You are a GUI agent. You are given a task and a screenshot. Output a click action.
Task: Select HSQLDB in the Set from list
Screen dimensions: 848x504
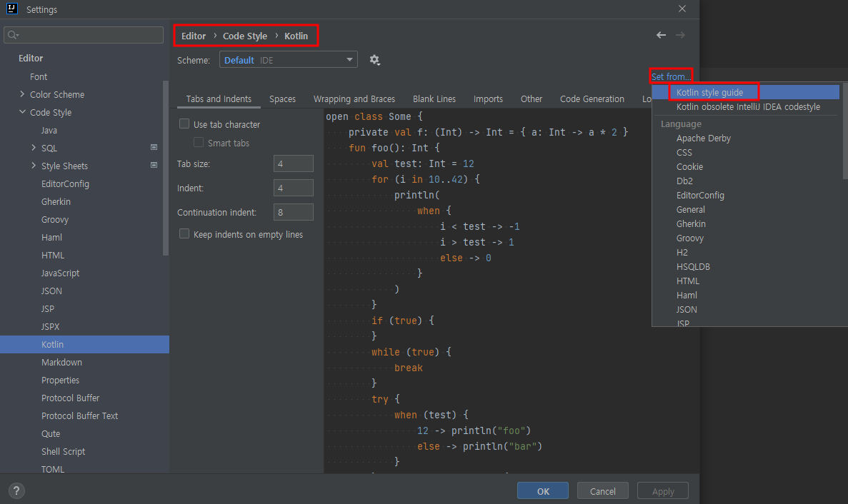[693, 267]
